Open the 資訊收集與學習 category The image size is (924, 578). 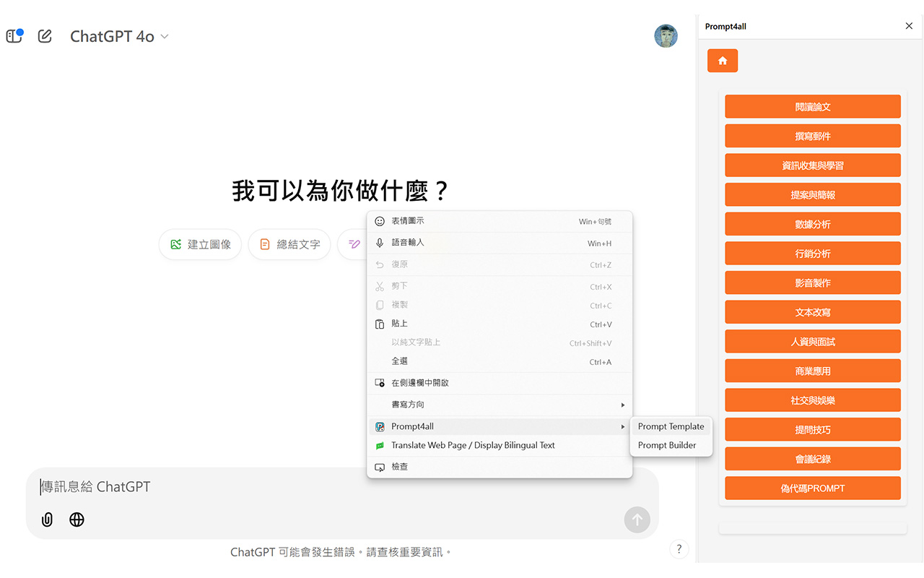(813, 165)
